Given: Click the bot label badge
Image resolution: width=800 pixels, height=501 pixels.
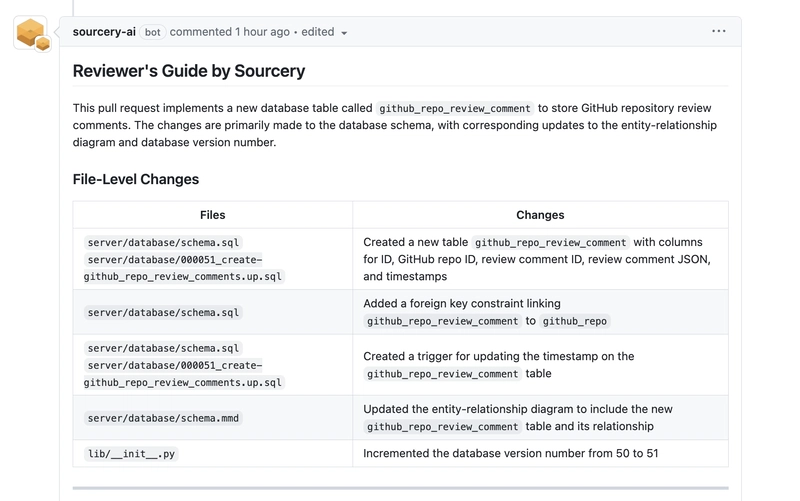Looking at the screenshot, I should tap(153, 32).
